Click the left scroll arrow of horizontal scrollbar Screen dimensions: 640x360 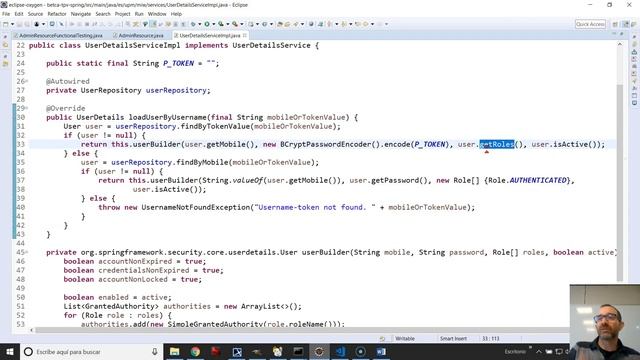(x=31, y=330)
